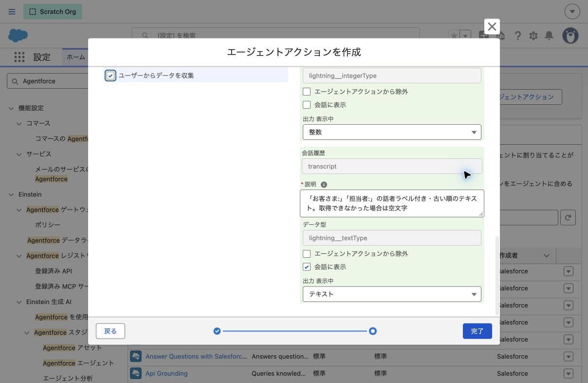Image resolution: width=588 pixels, height=383 pixels.
Task: Collapse the サービス tree node
Action: tap(19, 154)
